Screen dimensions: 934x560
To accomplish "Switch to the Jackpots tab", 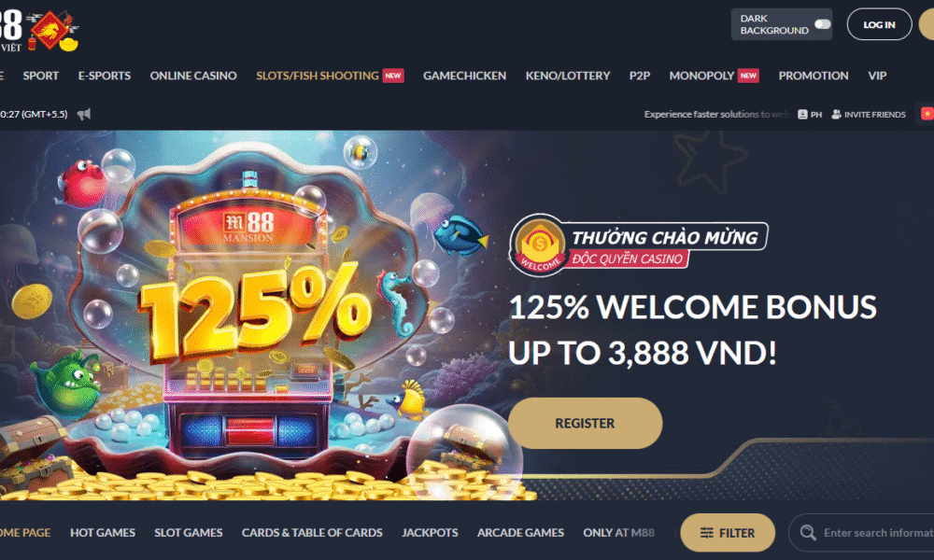I will click(430, 533).
